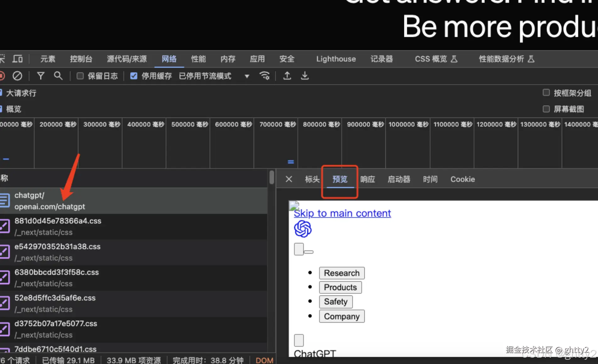
Task: Select the chatgpt/ request row
Action: [x=134, y=201]
